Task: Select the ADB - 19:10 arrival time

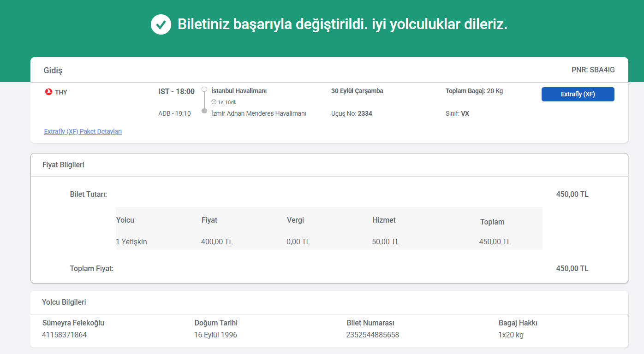Action: [x=174, y=113]
